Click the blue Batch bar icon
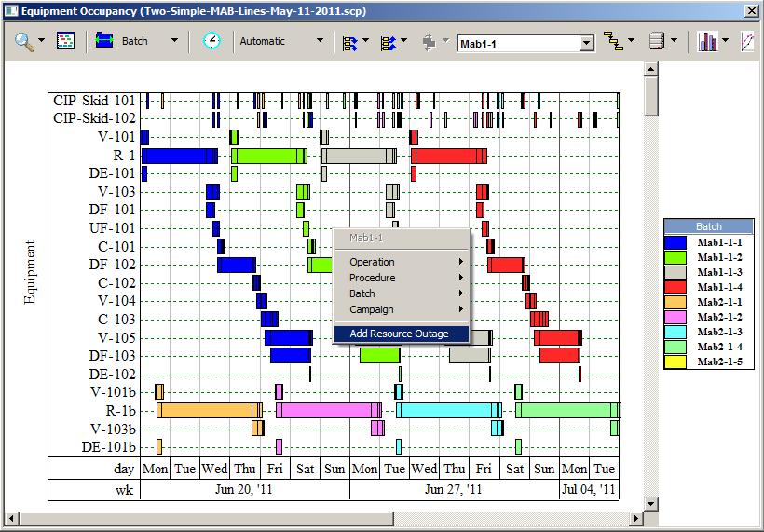 click(104, 41)
